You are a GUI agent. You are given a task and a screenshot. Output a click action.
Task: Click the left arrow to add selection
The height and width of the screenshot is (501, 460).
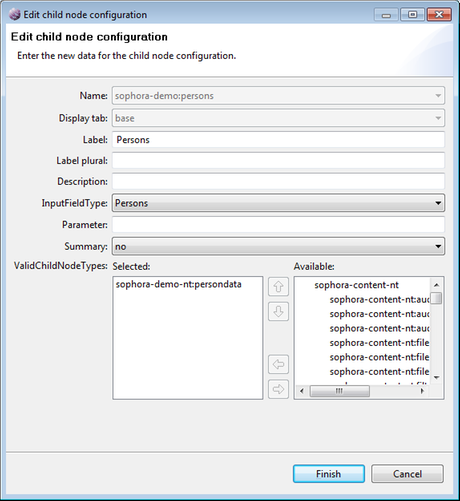[x=278, y=364]
